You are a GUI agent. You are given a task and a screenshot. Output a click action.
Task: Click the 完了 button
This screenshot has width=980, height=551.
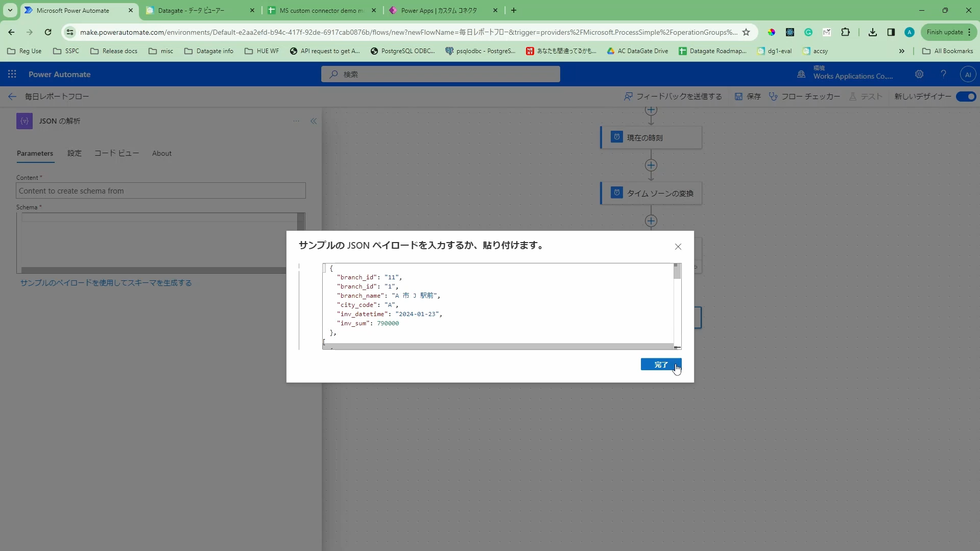(661, 365)
